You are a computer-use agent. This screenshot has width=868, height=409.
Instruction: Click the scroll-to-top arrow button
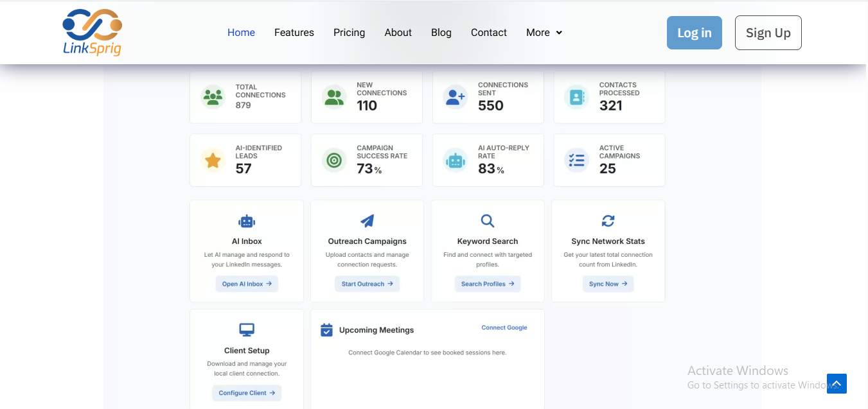pos(837,383)
